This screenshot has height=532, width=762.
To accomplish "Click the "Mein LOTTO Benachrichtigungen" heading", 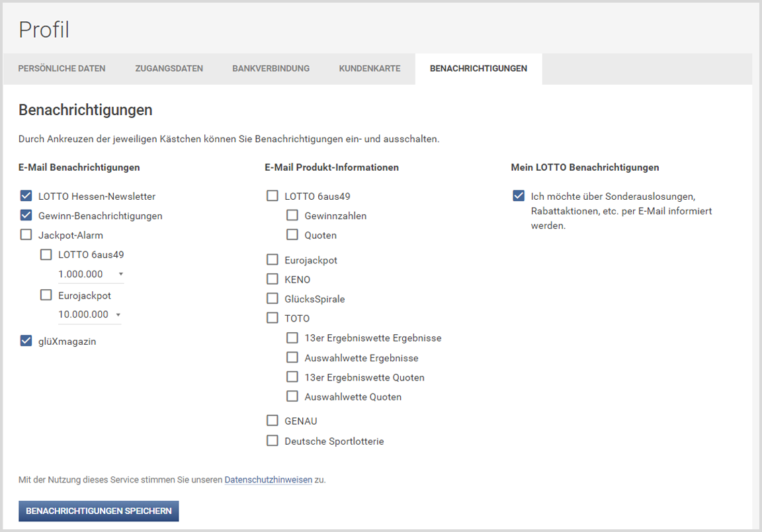I will pos(585,167).
